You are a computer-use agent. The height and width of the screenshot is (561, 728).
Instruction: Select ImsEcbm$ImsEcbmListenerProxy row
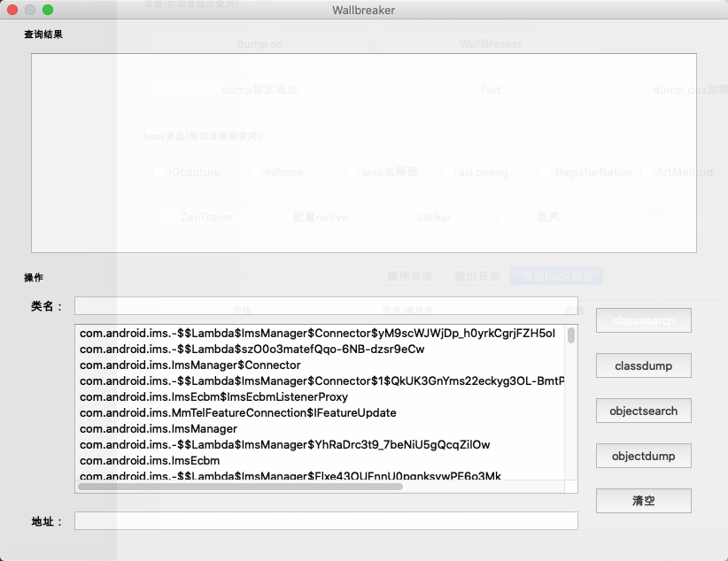click(321, 396)
